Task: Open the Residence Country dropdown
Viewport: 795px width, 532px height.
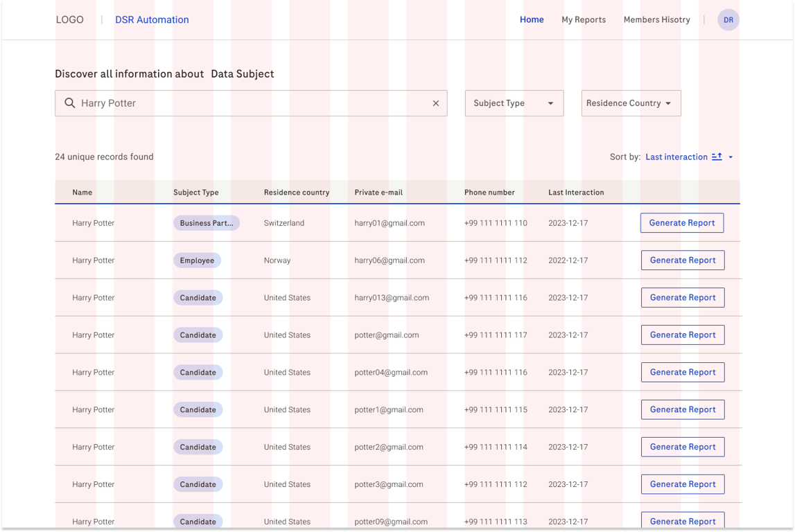Action: point(631,103)
